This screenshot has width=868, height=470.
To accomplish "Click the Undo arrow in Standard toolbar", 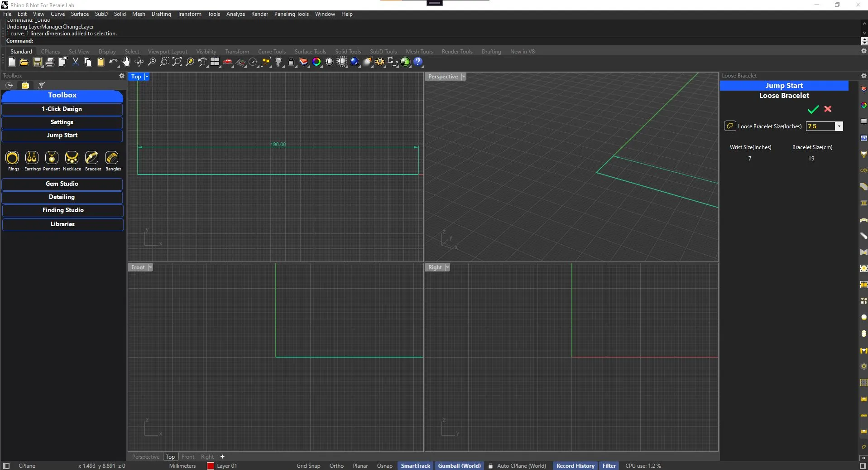I will (113, 62).
